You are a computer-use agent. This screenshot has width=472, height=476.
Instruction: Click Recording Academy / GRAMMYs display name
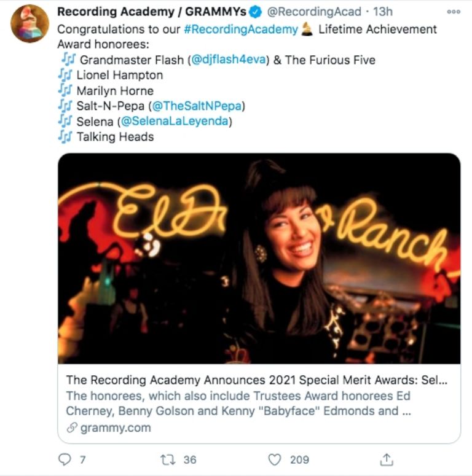[x=152, y=12]
